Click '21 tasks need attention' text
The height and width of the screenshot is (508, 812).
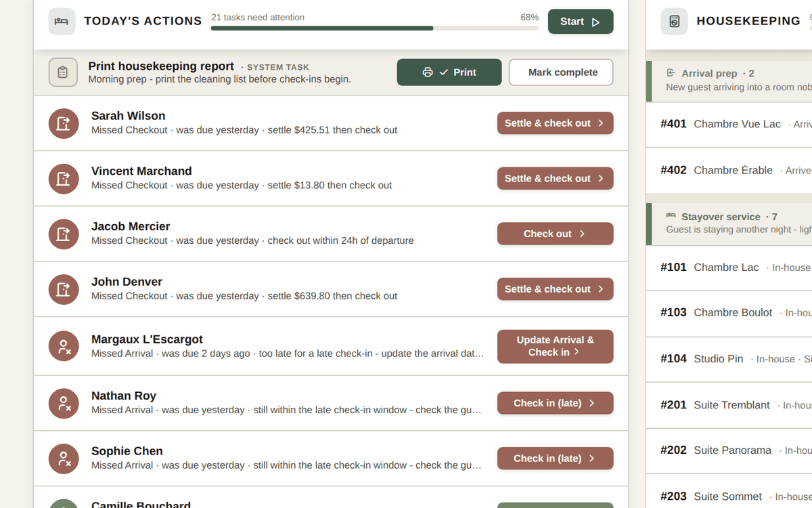pyautogui.click(x=258, y=17)
